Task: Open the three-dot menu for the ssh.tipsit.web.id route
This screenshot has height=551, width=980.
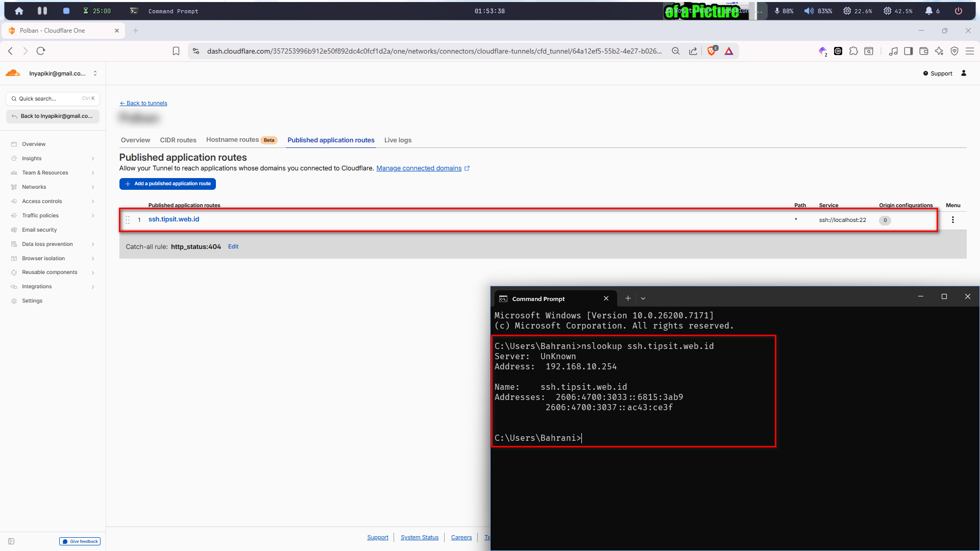Action: pyautogui.click(x=952, y=220)
